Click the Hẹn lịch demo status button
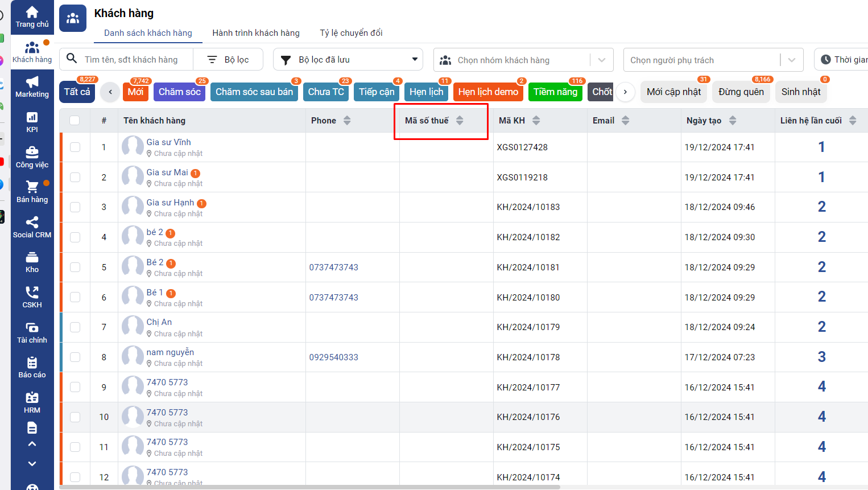Image resolution: width=868 pixels, height=490 pixels. tap(488, 92)
